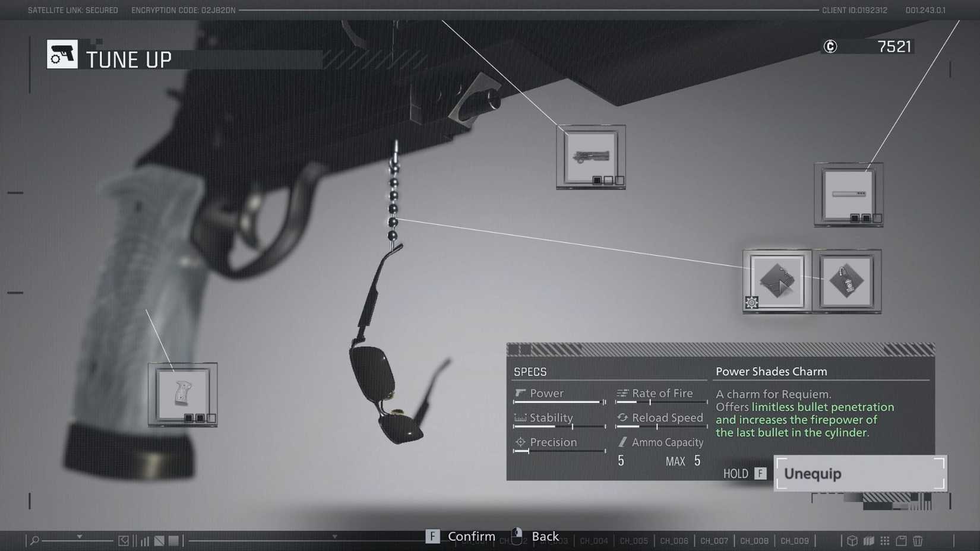Select the equipped Power Shades charm slot
The image size is (980, 551).
tap(777, 281)
